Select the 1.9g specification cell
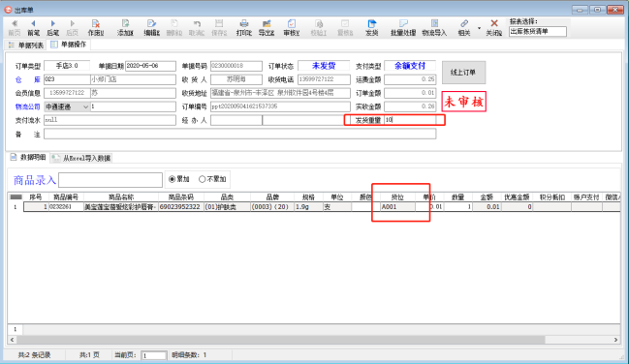 point(308,207)
